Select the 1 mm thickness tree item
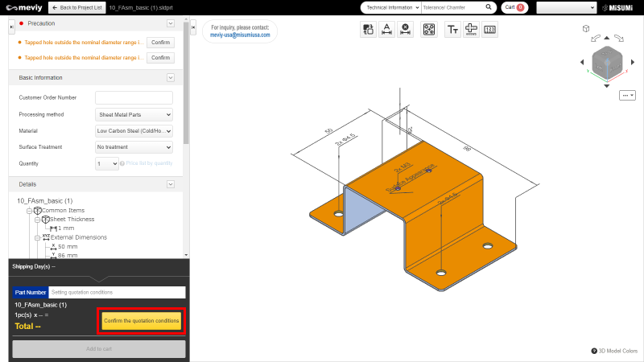644x362 pixels. 66,228
